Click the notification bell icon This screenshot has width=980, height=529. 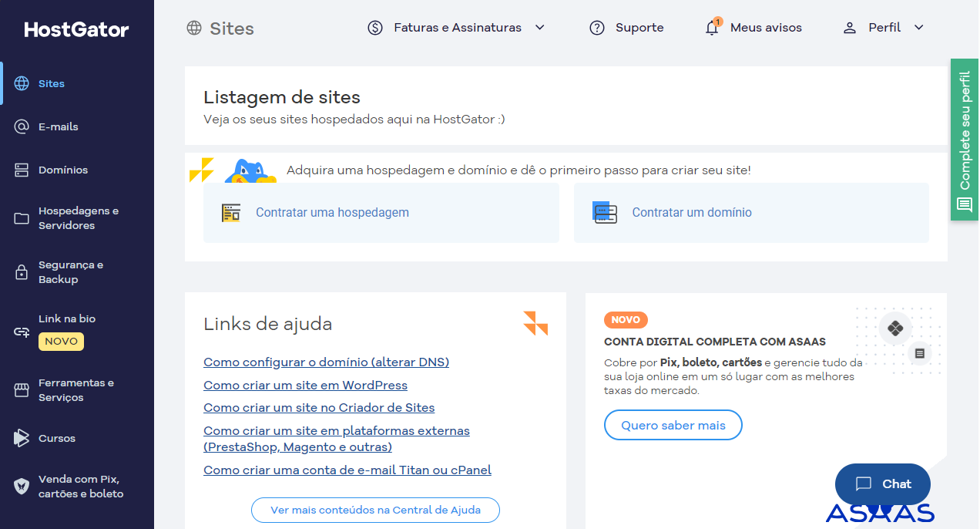click(x=712, y=28)
